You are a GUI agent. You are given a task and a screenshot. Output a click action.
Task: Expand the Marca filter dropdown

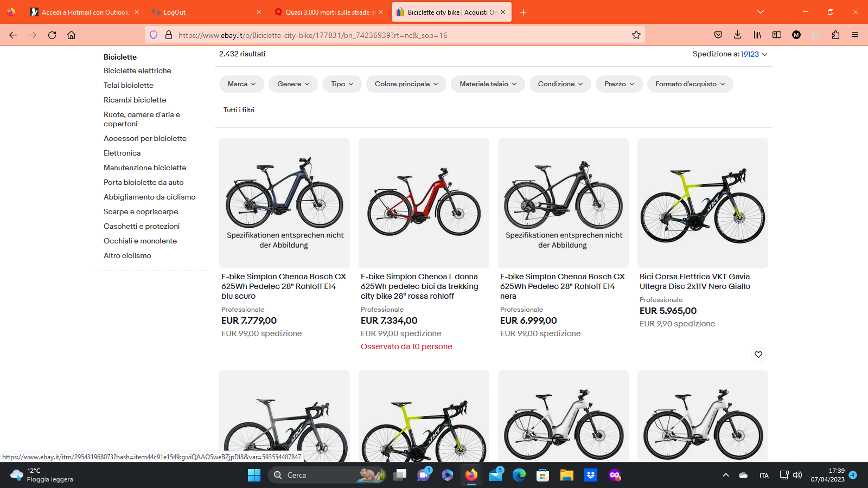241,84
